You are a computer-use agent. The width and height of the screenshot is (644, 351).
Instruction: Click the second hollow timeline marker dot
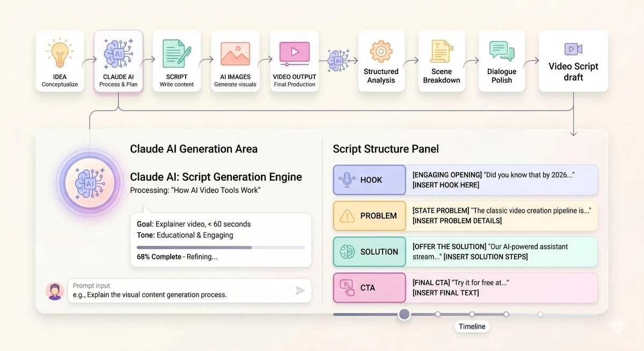[472, 314]
